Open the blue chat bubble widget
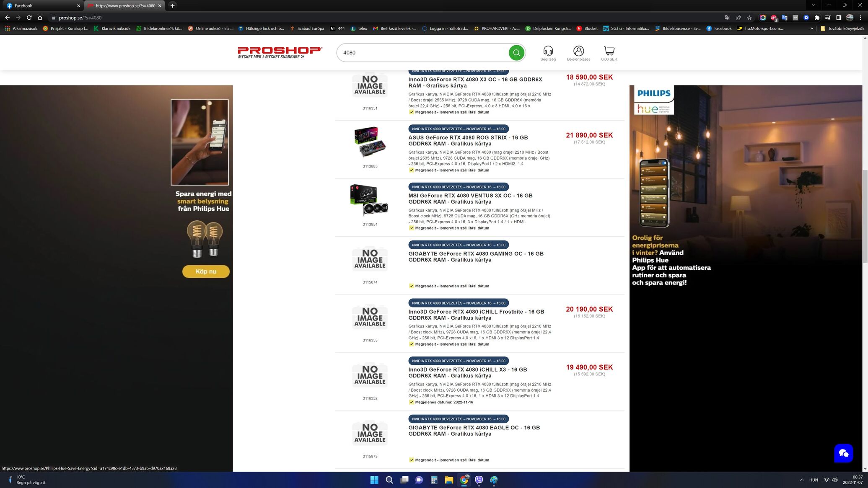 coord(843,453)
